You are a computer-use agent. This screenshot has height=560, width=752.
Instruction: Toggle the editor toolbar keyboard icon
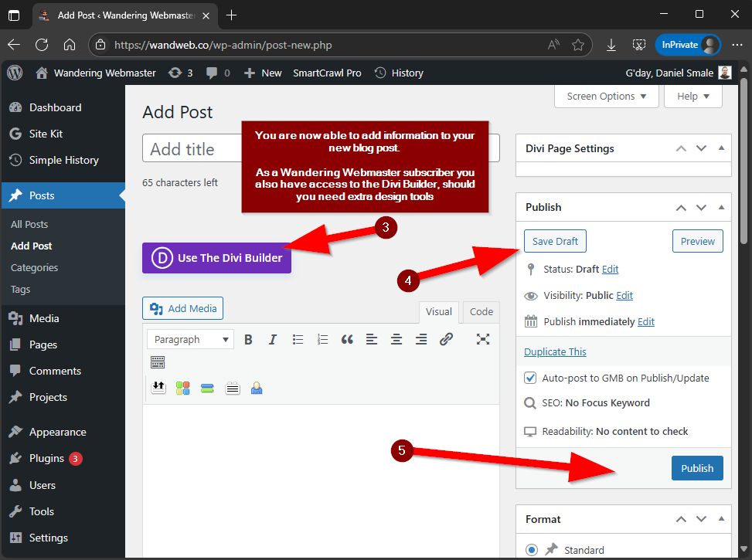[158, 361]
